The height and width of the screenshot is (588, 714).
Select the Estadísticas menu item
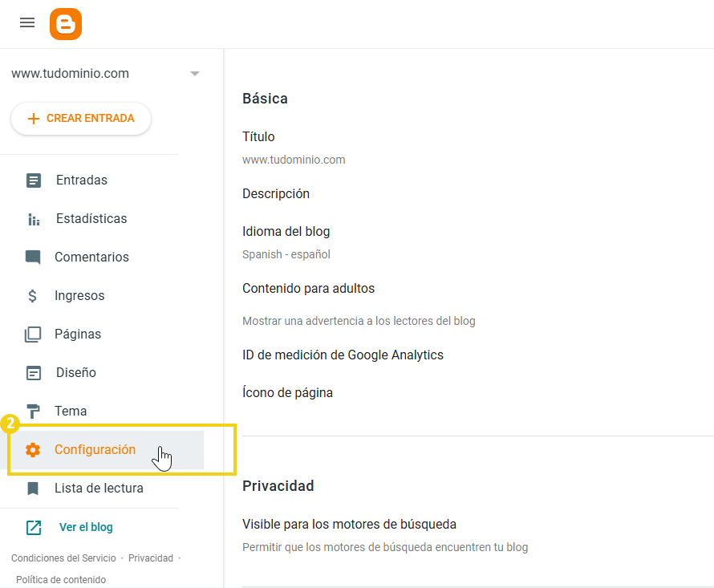click(91, 219)
